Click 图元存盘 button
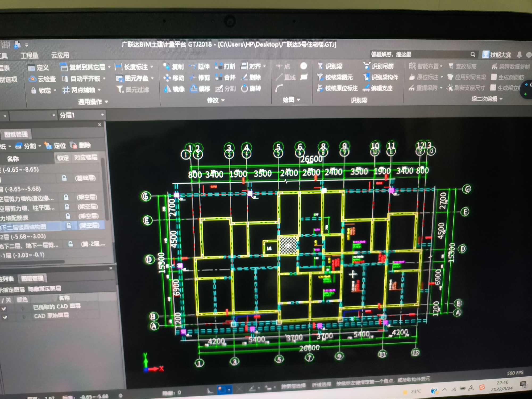This screenshot has width=532, height=399. point(135,78)
